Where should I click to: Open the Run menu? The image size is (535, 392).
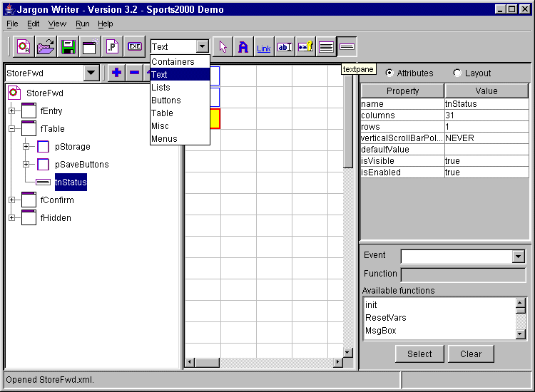[x=82, y=24]
